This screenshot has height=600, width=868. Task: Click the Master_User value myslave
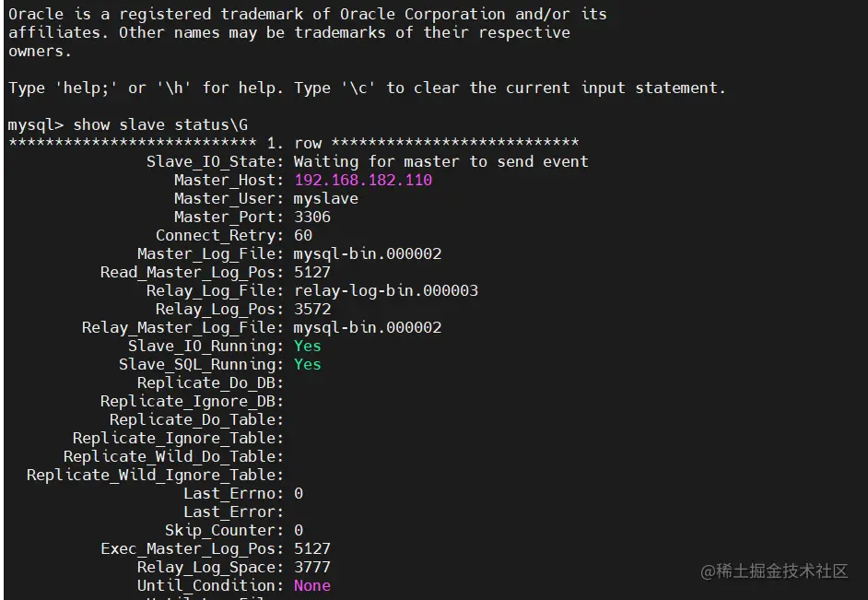click(x=326, y=199)
